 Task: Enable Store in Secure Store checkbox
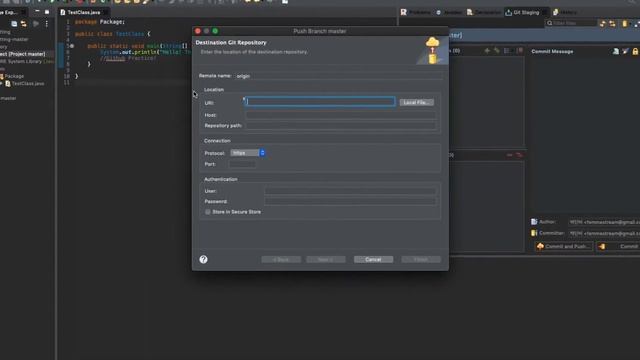tap(208, 212)
